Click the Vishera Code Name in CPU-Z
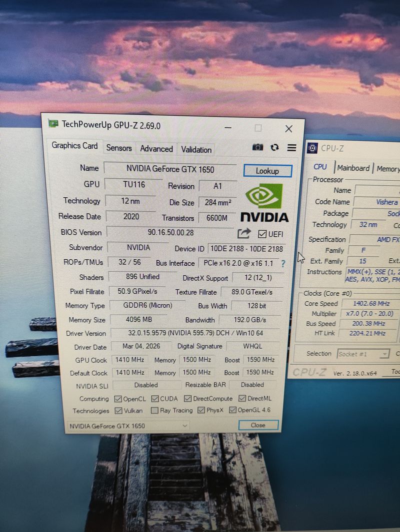Viewport: 400px width, 532px height. click(387, 202)
